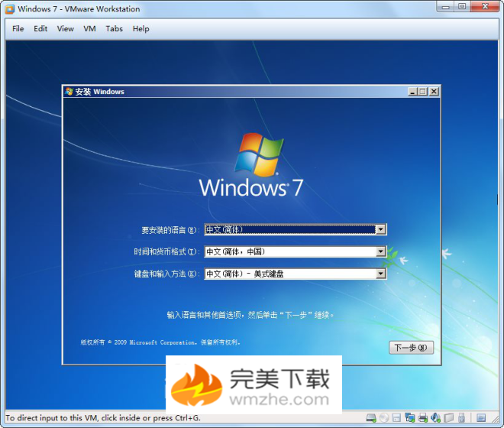Click the 键盘和输入方法(K) label
Viewport: 504px width, 428px height.
166,274
